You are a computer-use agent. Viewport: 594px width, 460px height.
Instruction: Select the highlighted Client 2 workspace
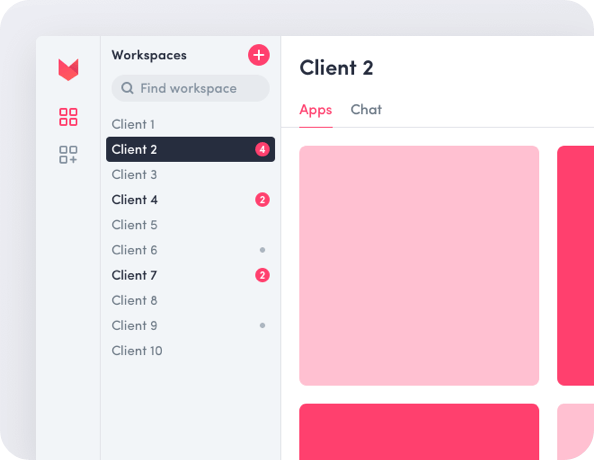pos(191,149)
